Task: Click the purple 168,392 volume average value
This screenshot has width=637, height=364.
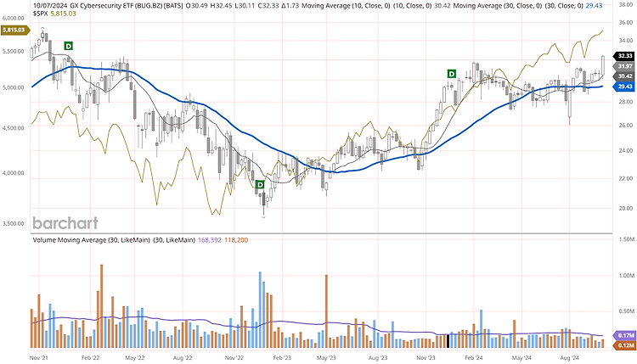Action: (x=210, y=240)
